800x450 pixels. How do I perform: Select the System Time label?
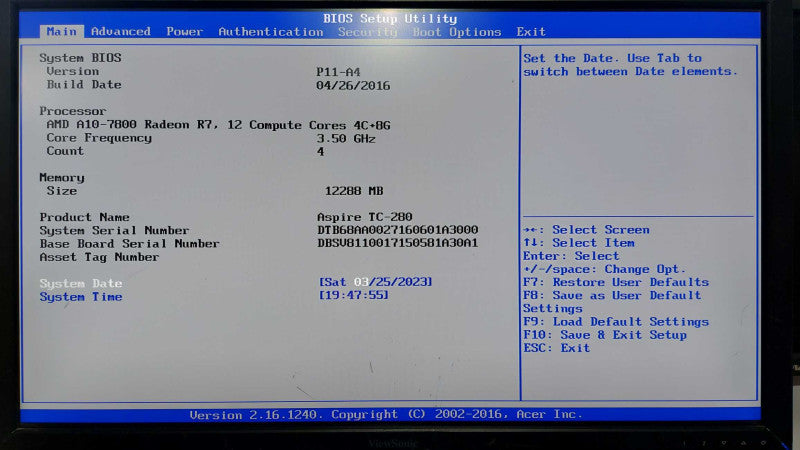click(x=81, y=296)
